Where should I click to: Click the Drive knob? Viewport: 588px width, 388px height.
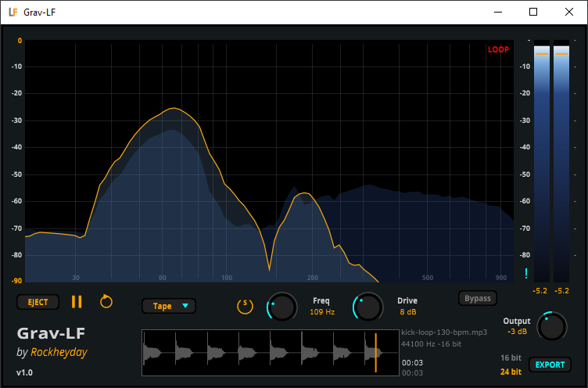[368, 307]
